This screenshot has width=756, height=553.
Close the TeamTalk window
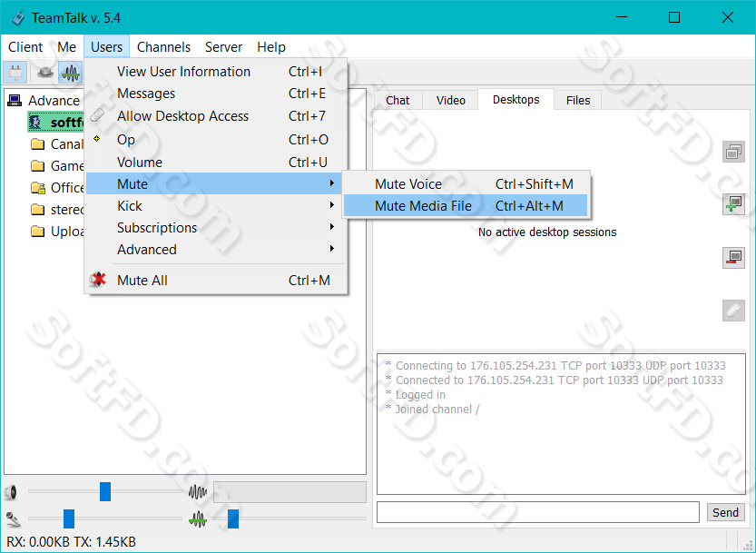pos(728,17)
